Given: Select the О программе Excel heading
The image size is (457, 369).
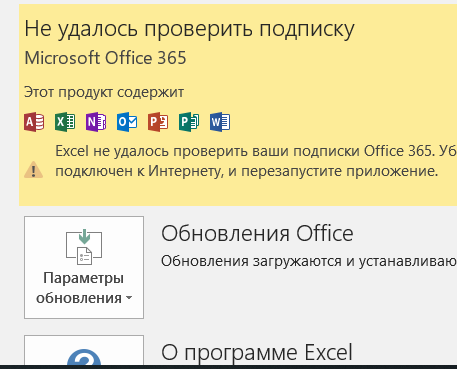Looking at the screenshot, I should point(257,352).
